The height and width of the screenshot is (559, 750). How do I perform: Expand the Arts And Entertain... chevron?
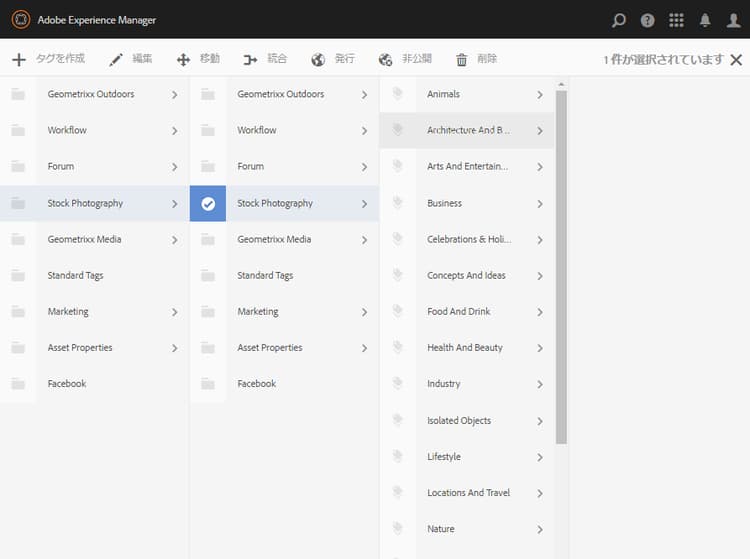pos(540,167)
